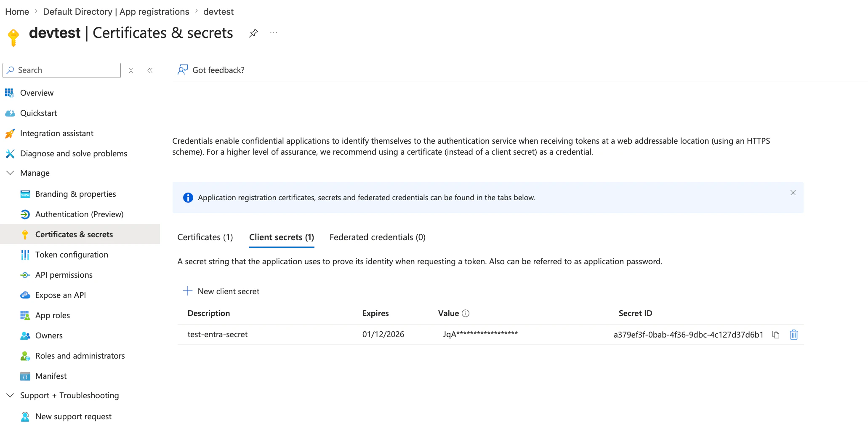Open Expose an API label

61,295
